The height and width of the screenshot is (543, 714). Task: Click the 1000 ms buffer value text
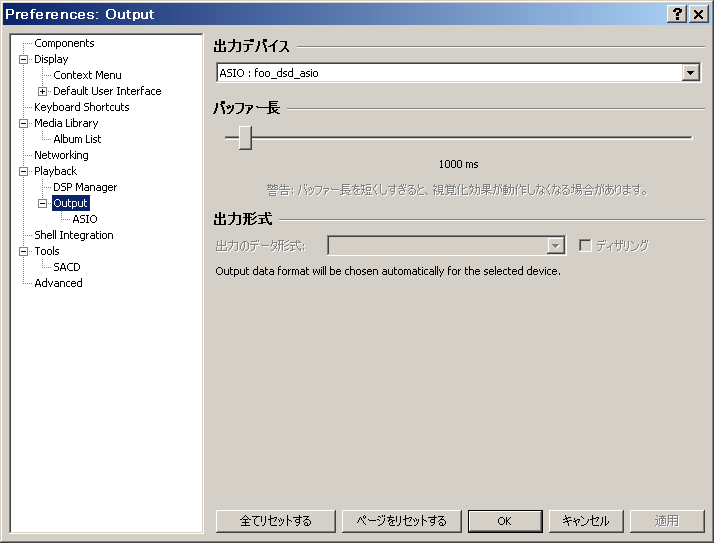[x=459, y=164]
